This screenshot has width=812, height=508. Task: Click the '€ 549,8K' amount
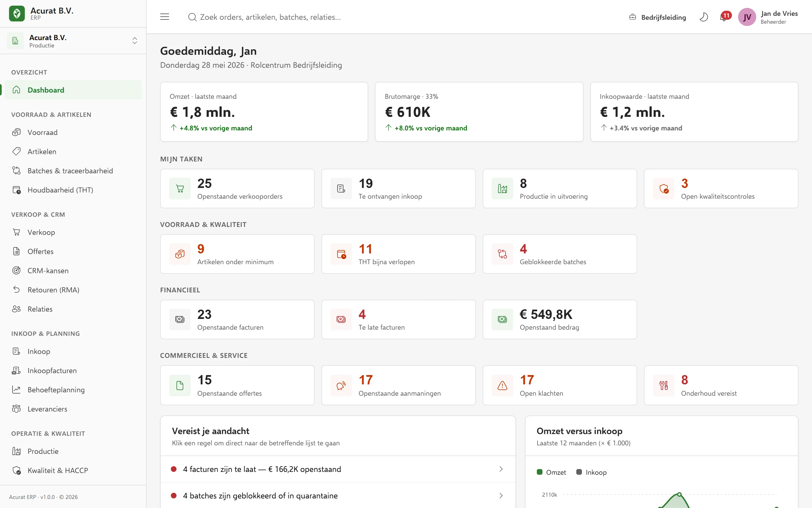point(546,314)
